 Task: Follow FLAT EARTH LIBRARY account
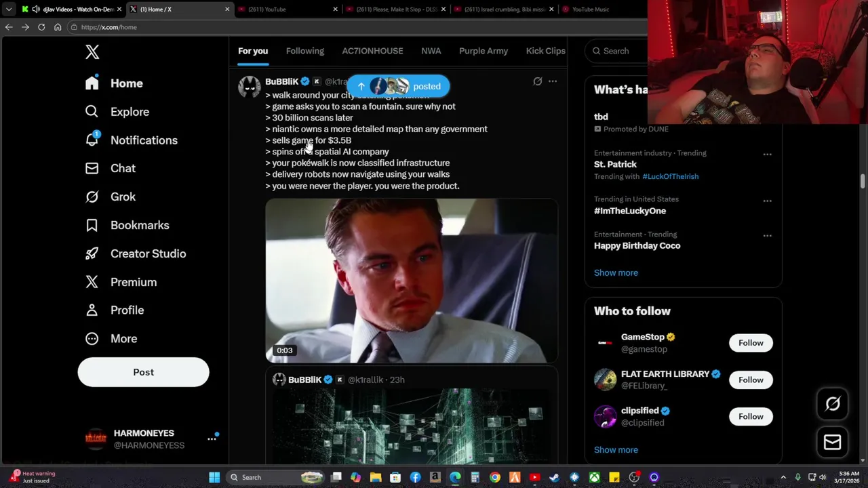751,380
